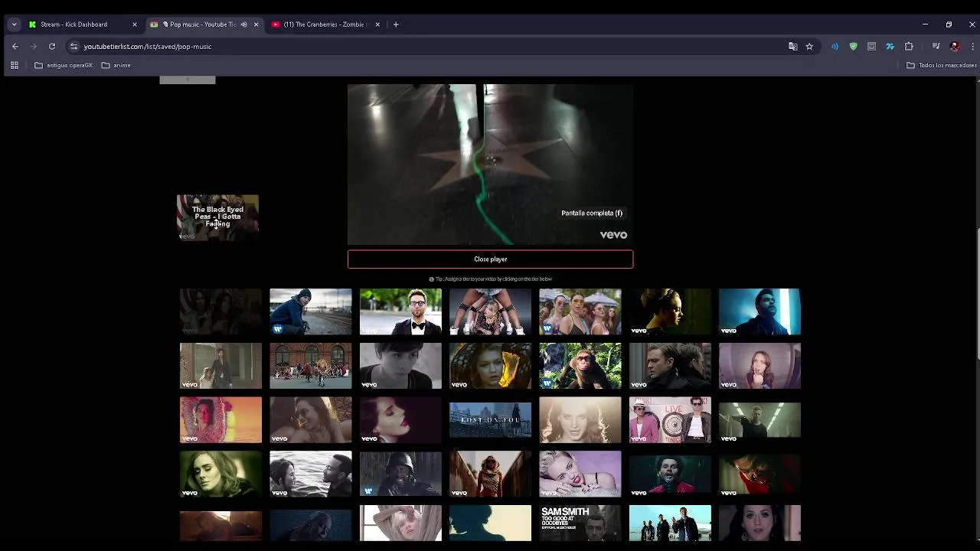
Task: Open the anime bookmarks folder
Action: click(x=116, y=65)
